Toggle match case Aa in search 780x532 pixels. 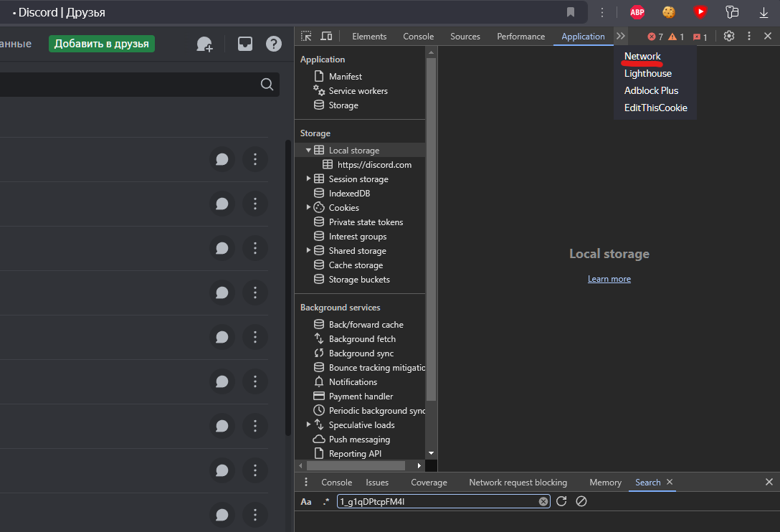306,502
